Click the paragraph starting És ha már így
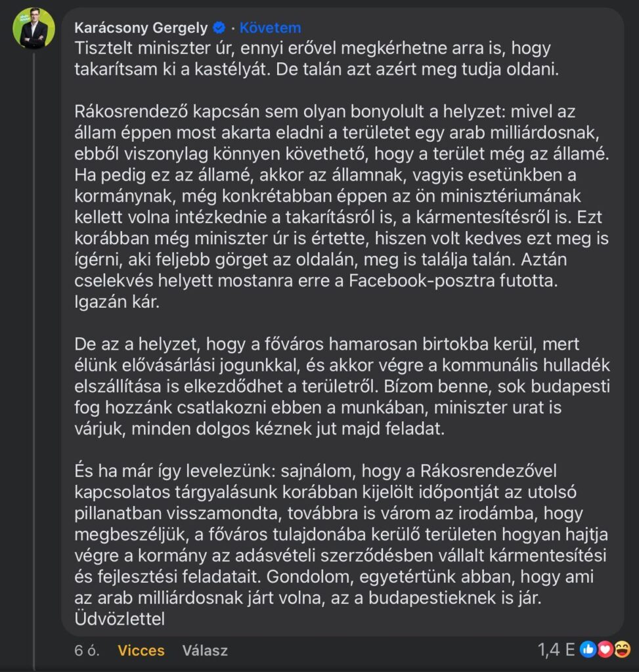Image resolution: width=639 pixels, height=672 pixels. [342, 534]
